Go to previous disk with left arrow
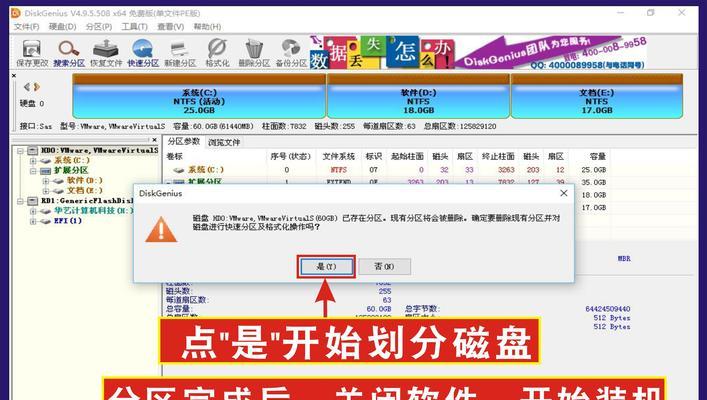Screen dimensions: 707x400 click(27, 87)
